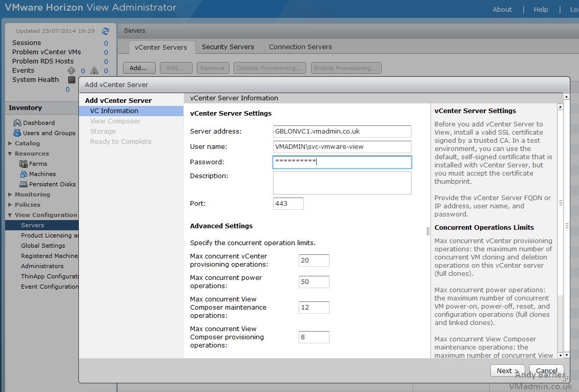This screenshot has height=392, width=579.
Task: Click the Machines icon
Action: pyautogui.click(x=24, y=174)
